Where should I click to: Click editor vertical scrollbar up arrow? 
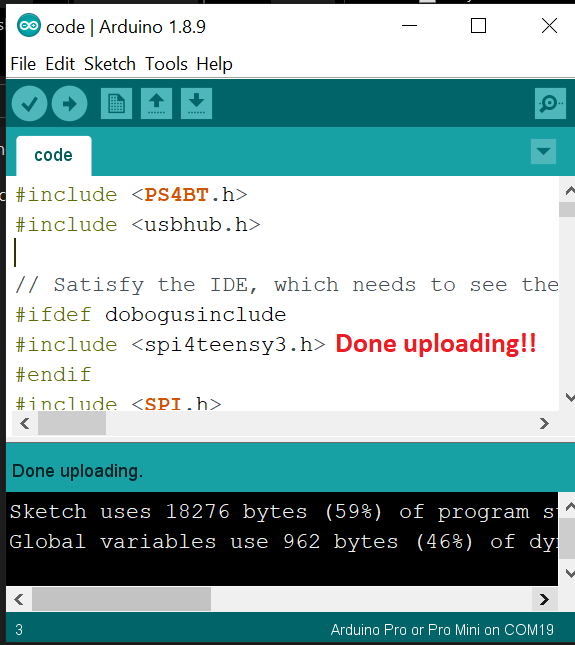(x=569, y=191)
